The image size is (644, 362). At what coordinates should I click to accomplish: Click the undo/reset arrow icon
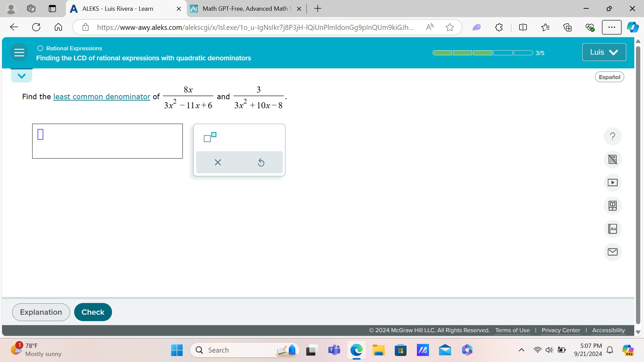(261, 162)
